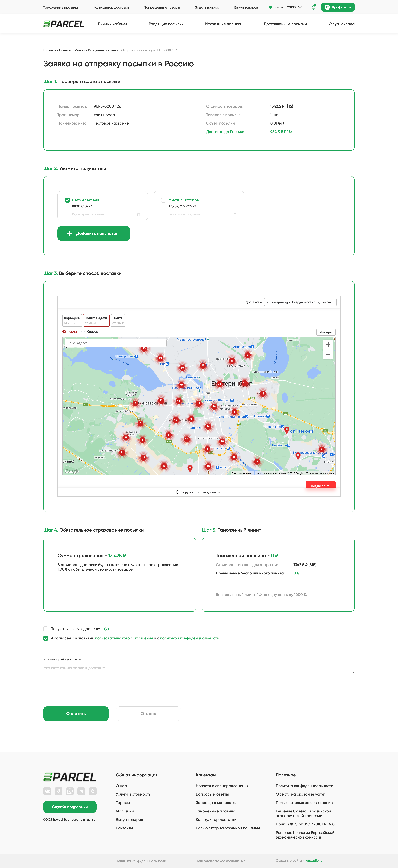Click the map cluster marker labeled 9
Viewport: 398px width, 868px height.
[x=191, y=419]
